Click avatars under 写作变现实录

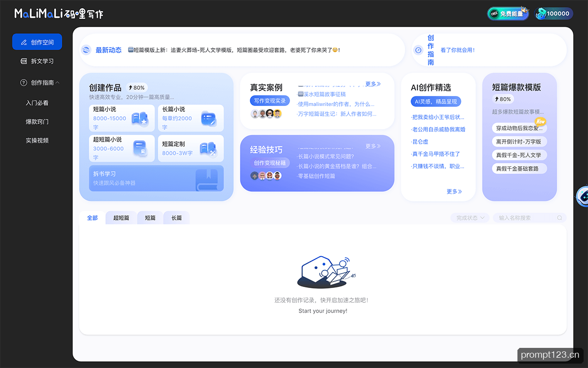coord(266,113)
